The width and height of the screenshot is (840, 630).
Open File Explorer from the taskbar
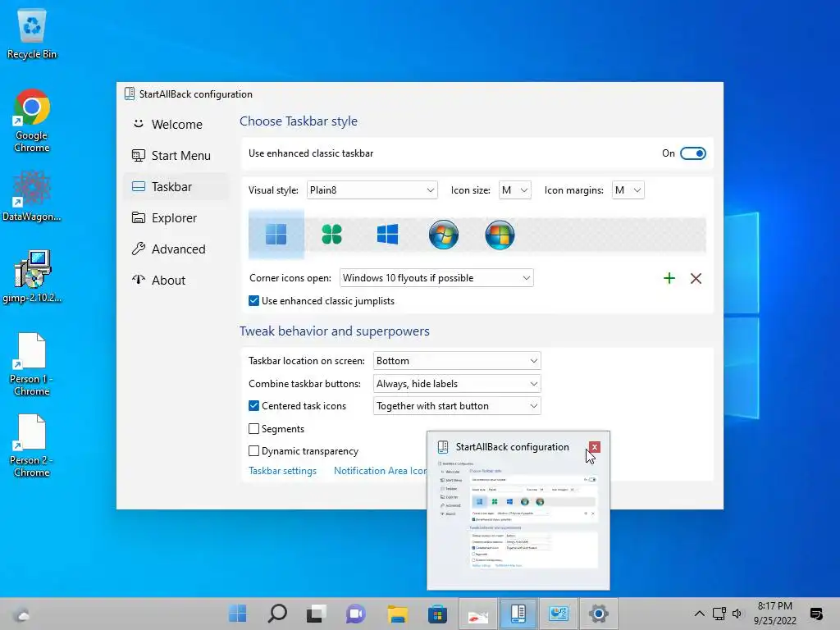398,614
